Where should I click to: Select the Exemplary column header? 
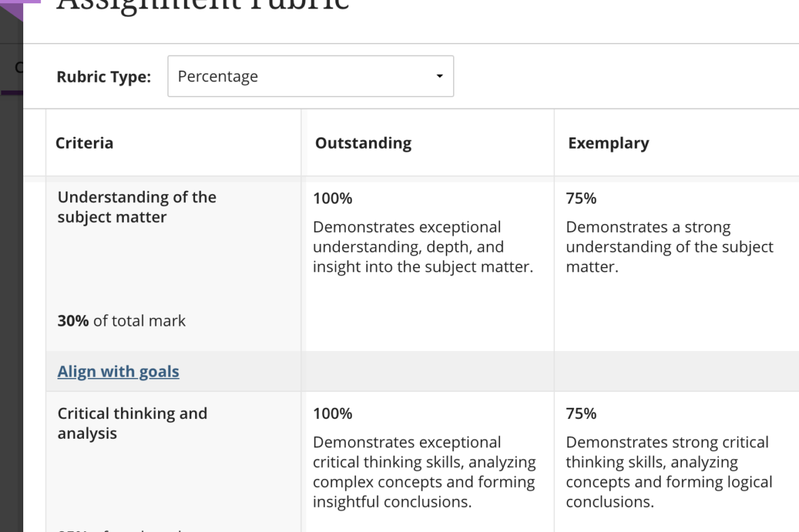608,143
